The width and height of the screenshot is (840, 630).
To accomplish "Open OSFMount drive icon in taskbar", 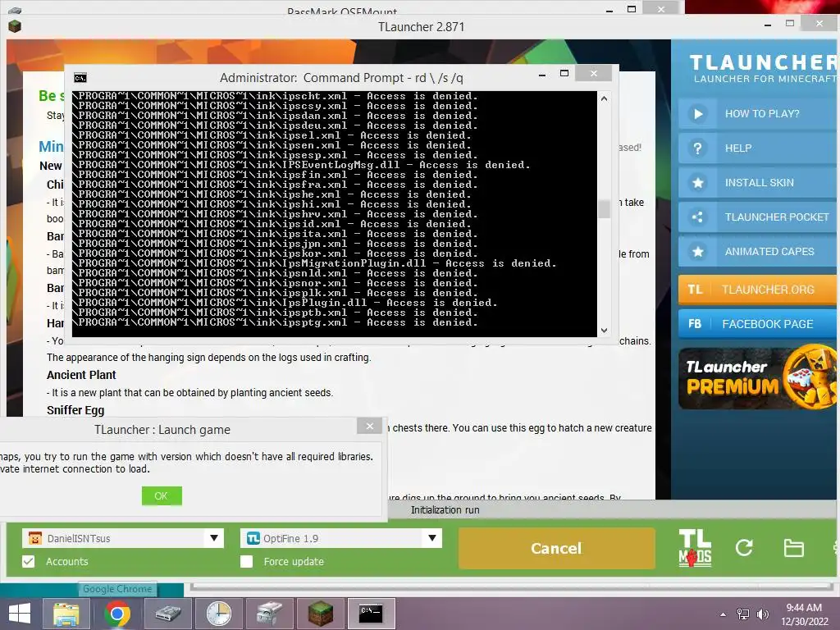I will pyautogui.click(x=168, y=614).
